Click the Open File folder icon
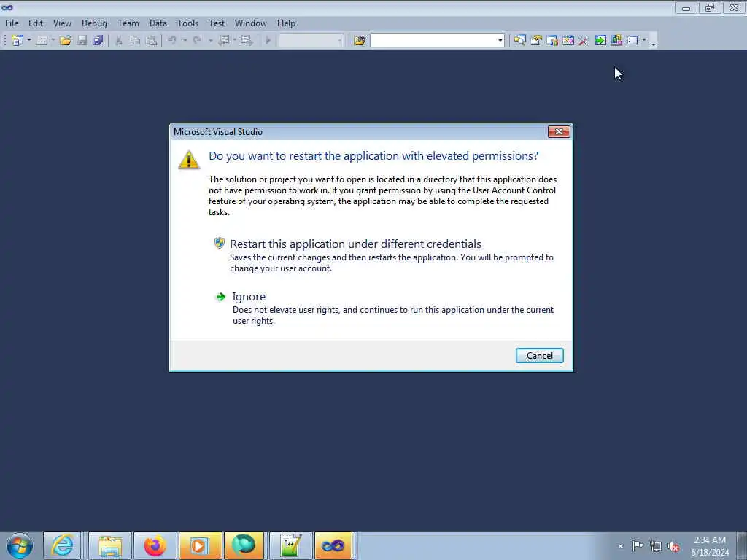The height and width of the screenshot is (560, 747). [x=66, y=41]
